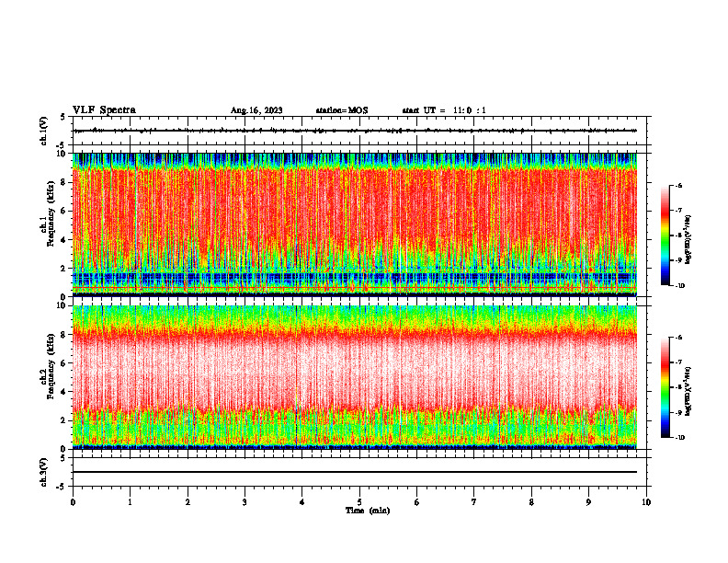Click the 'station=MOS' header label

342,110
